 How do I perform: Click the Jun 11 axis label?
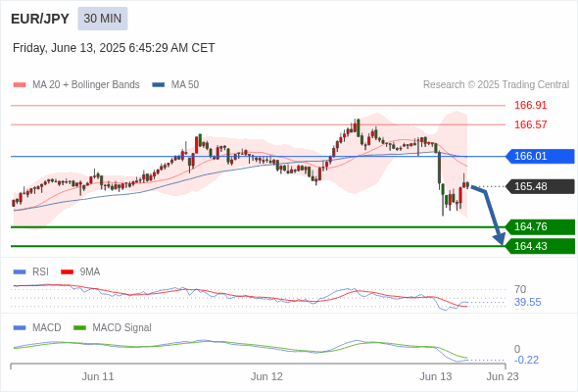pos(98,376)
